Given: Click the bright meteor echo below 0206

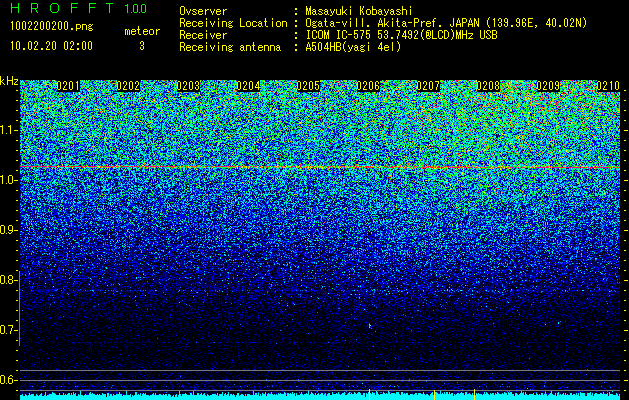Looking at the screenshot, I should pos(369,325).
